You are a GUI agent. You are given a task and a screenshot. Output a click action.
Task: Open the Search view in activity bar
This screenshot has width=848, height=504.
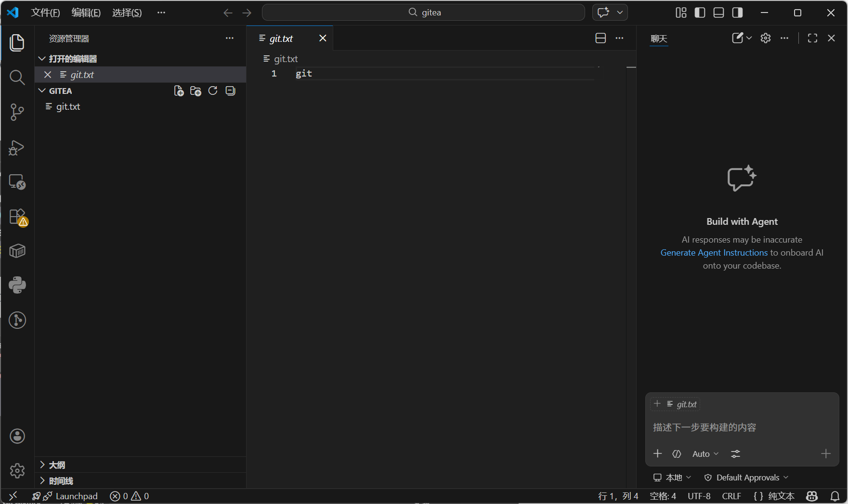coord(17,77)
